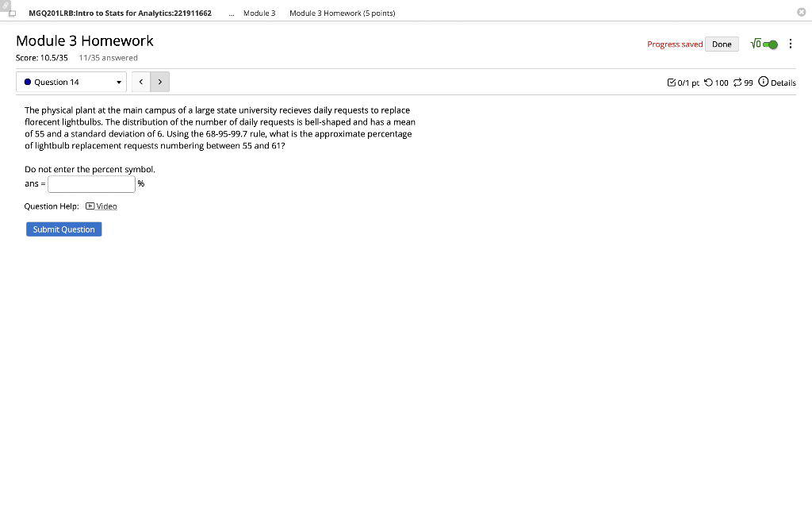Expand the breadcrumb ellipsis
Image resolution: width=812 pixels, height=508 pixels.
tap(232, 13)
